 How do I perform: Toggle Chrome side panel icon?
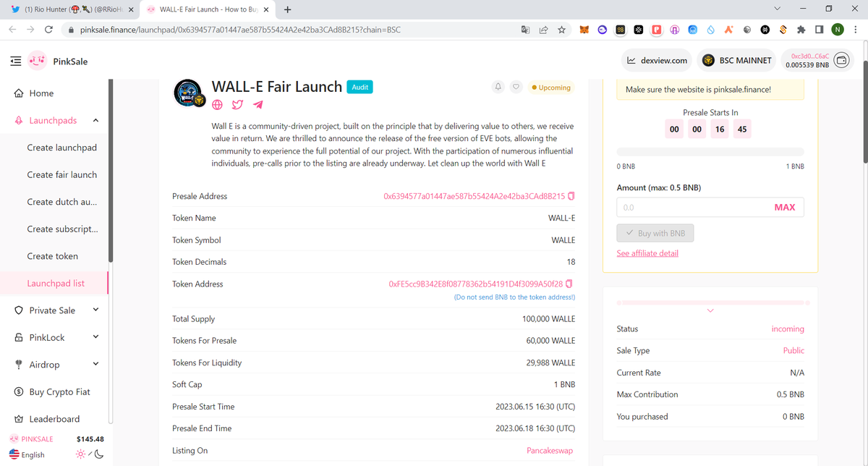point(819,30)
